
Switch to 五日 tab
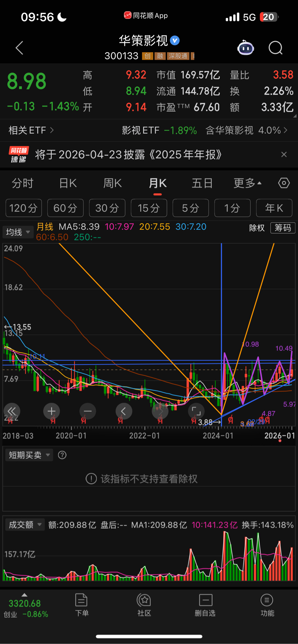(x=202, y=183)
